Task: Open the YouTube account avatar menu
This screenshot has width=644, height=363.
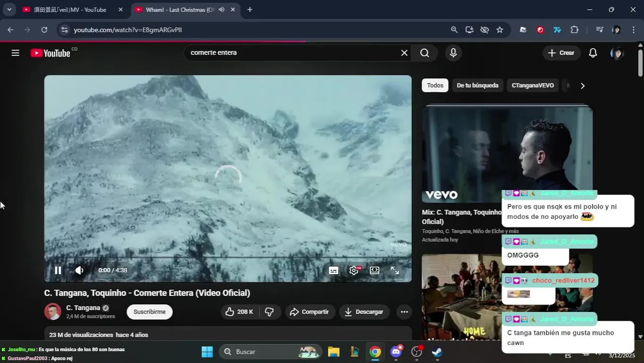Action: (x=617, y=53)
